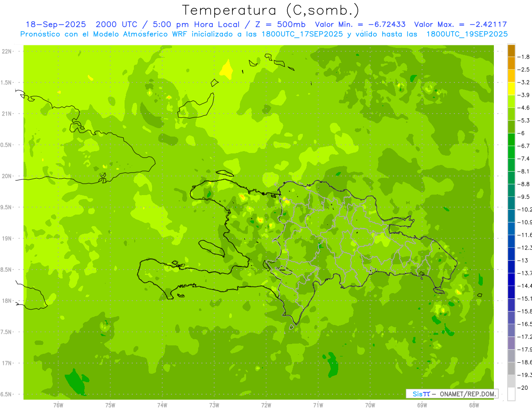532x411 pixels.
Task: Click the "-8.8" color bar value
Action: coord(524,184)
